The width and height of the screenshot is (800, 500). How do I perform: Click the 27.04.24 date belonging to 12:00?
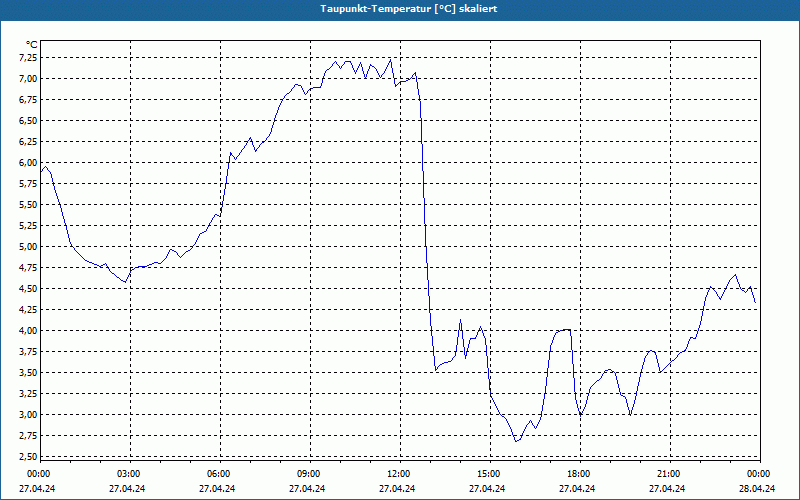[x=397, y=489]
